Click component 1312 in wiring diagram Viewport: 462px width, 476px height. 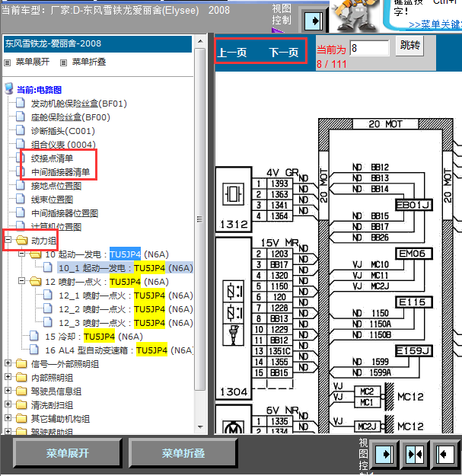pyautogui.click(x=234, y=199)
